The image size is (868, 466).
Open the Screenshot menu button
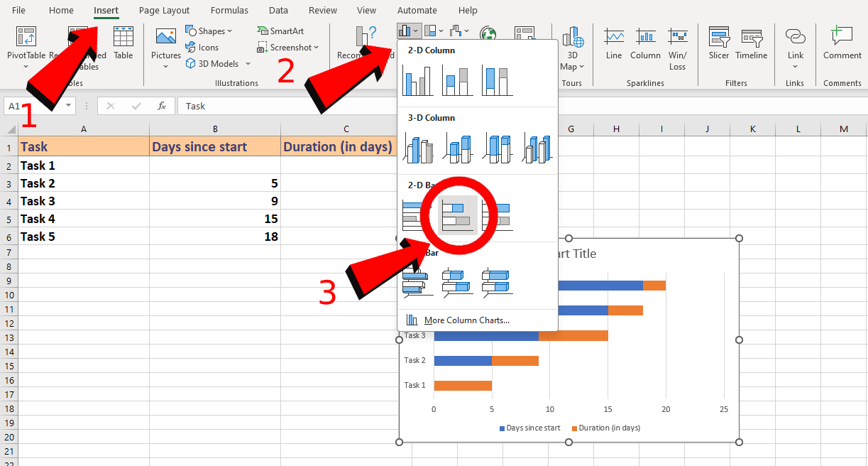pos(288,47)
